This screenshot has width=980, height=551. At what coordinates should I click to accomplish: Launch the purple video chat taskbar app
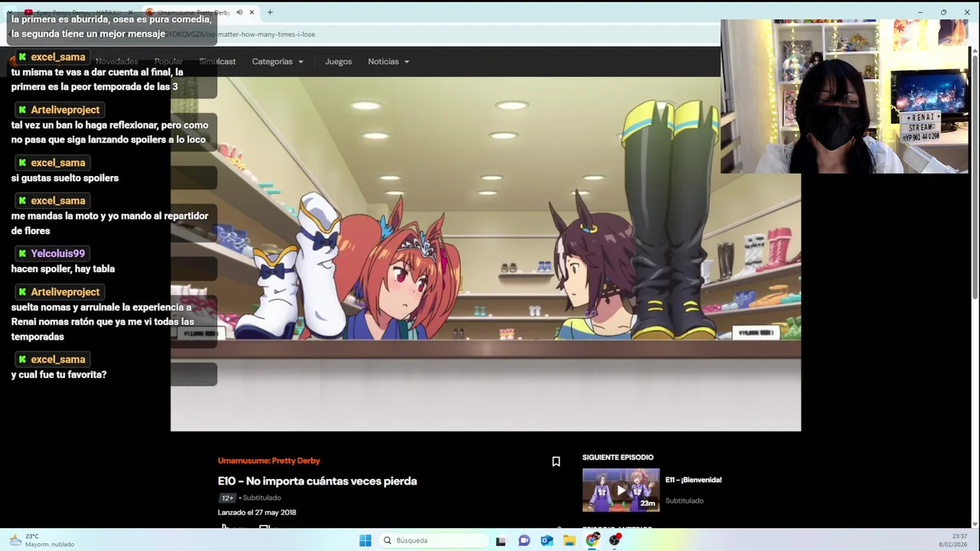[x=524, y=540]
